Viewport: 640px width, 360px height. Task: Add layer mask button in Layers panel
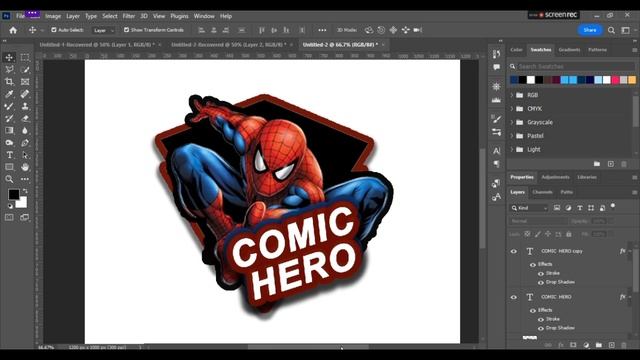point(573,345)
